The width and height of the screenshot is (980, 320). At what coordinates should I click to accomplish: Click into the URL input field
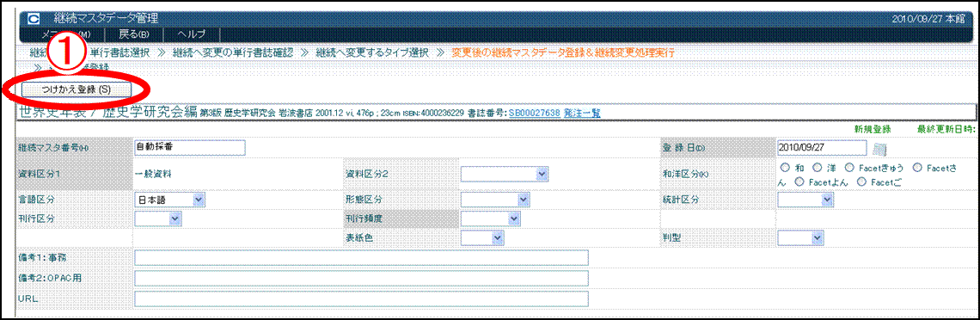(x=361, y=298)
